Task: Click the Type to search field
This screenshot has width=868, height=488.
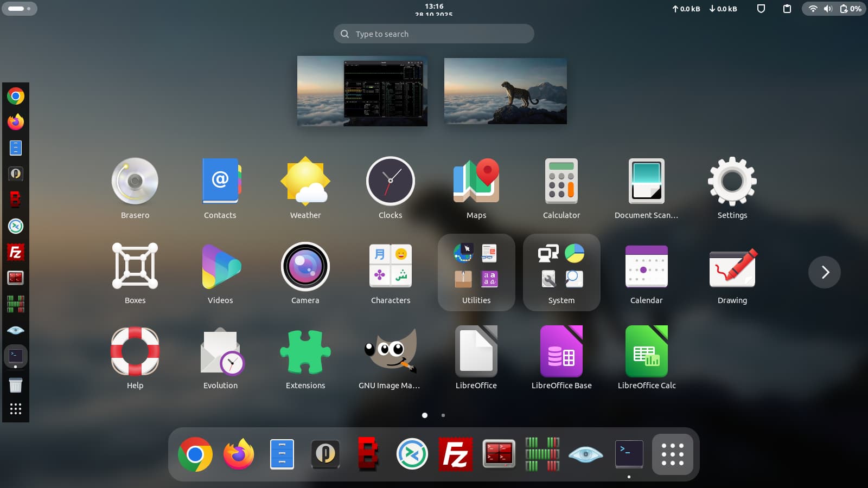Action: click(x=434, y=34)
